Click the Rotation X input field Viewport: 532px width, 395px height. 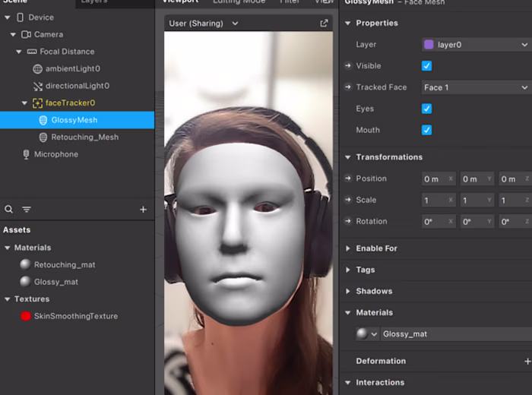coord(439,221)
